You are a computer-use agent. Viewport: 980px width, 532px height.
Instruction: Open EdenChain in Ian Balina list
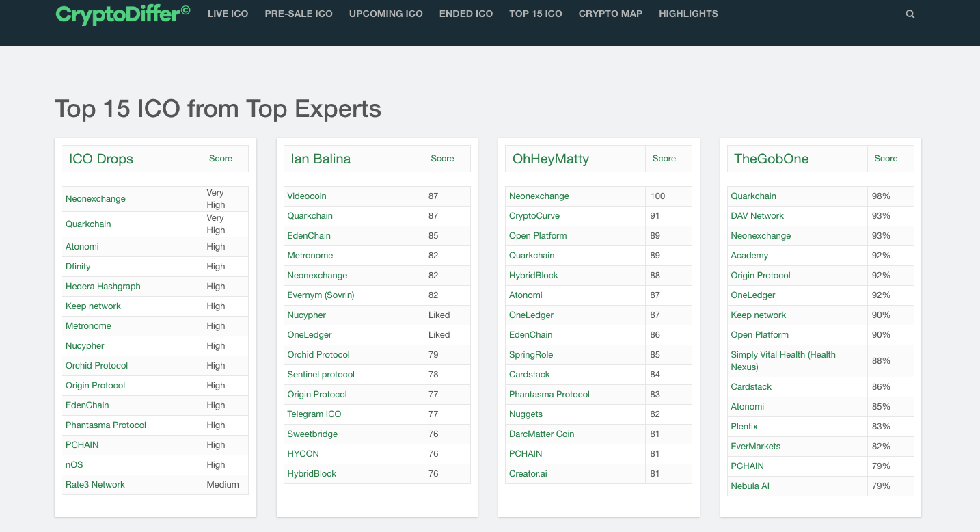pyautogui.click(x=309, y=236)
